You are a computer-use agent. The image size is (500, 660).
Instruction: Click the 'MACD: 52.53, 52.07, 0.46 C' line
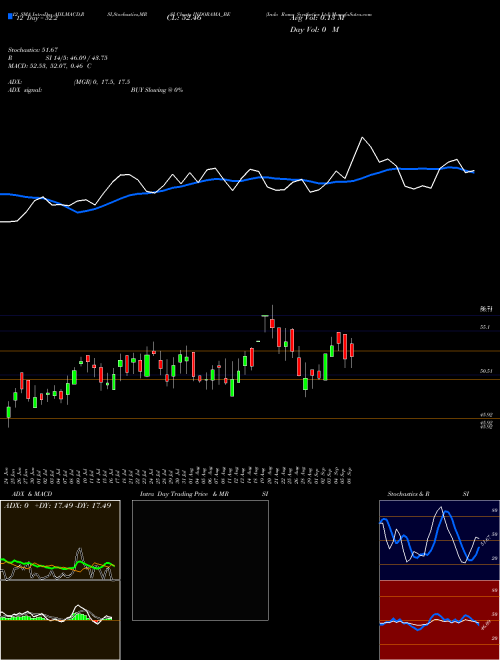tap(50, 66)
